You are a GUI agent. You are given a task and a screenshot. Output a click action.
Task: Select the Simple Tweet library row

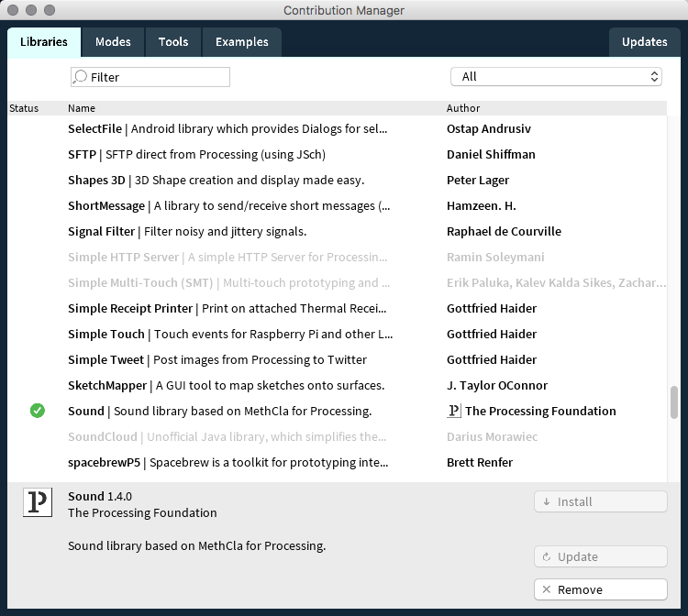337,359
